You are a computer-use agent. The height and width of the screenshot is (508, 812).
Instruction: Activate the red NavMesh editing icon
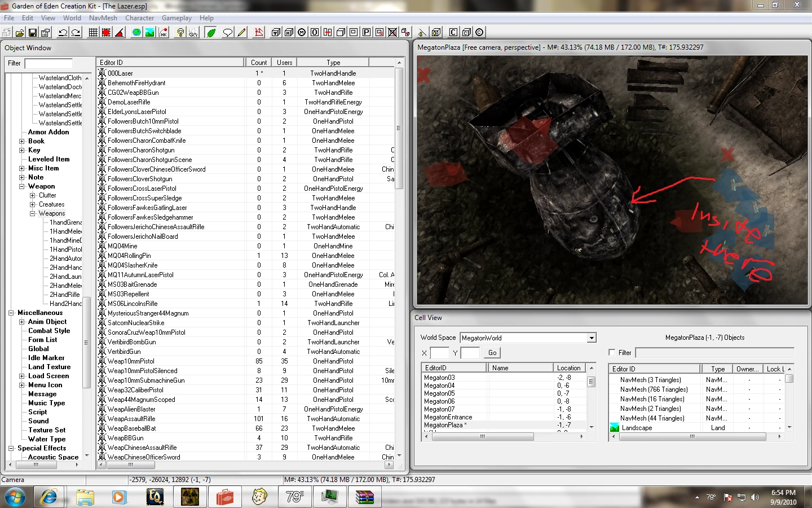click(x=259, y=33)
